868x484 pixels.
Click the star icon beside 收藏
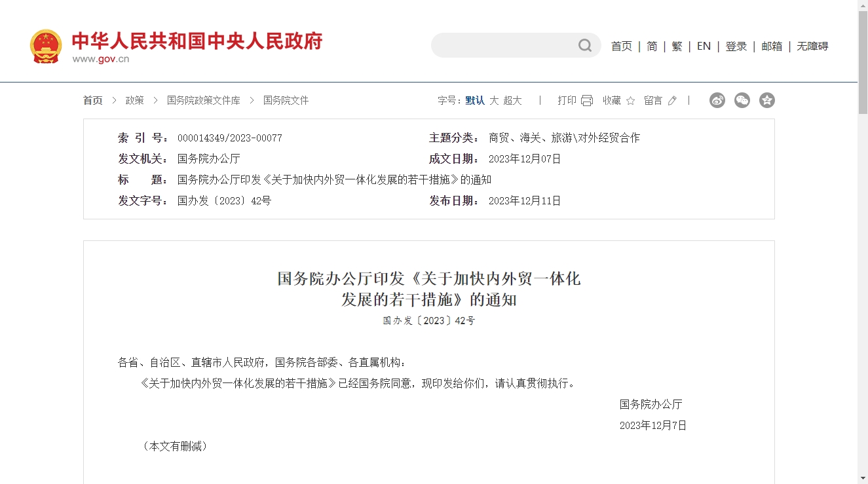click(x=630, y=100)
